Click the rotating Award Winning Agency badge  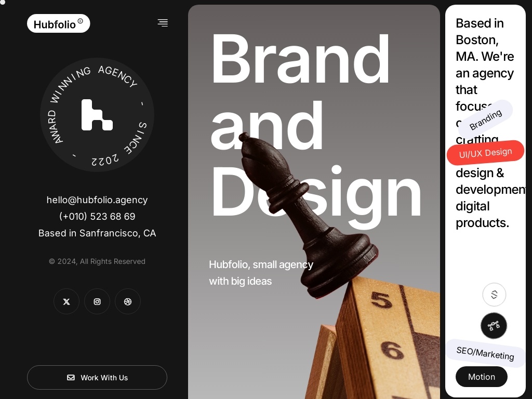97,115
